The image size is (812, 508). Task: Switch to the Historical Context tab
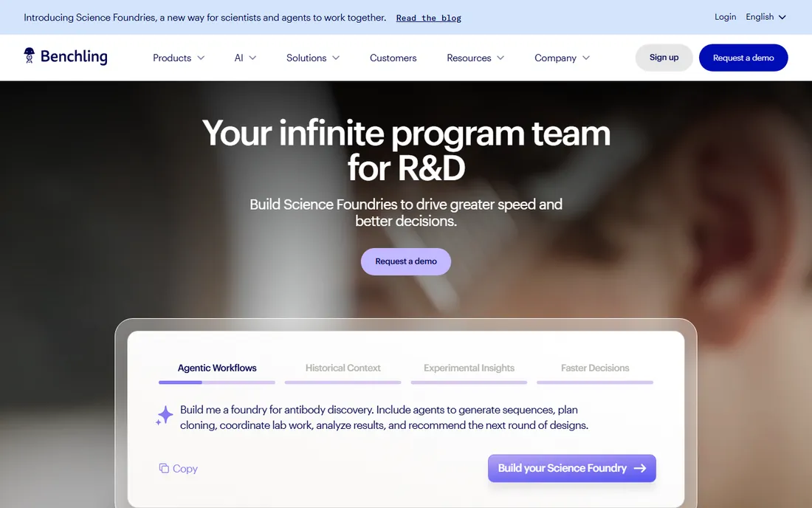(343, 368)
